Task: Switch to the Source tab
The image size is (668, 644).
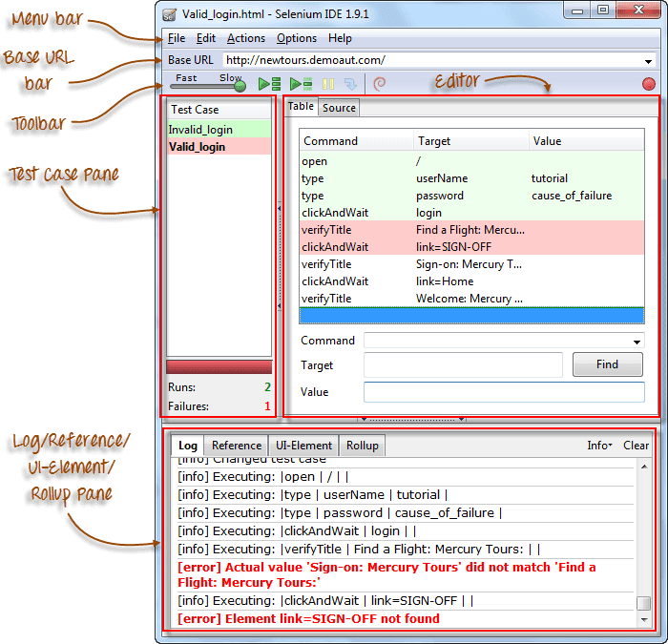Action: pyautogui.click(x=339, y=108)
